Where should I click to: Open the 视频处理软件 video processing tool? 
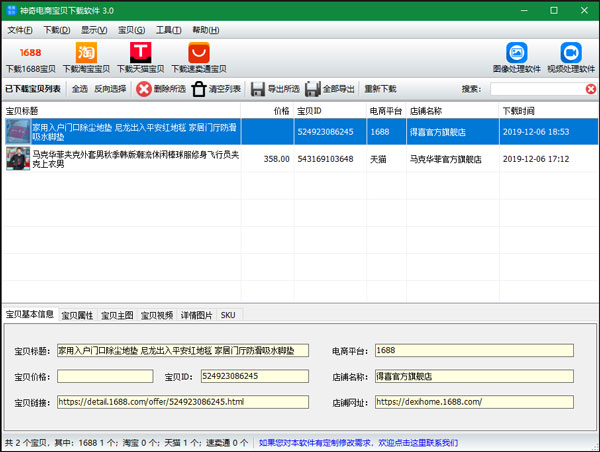pos(570,52)
